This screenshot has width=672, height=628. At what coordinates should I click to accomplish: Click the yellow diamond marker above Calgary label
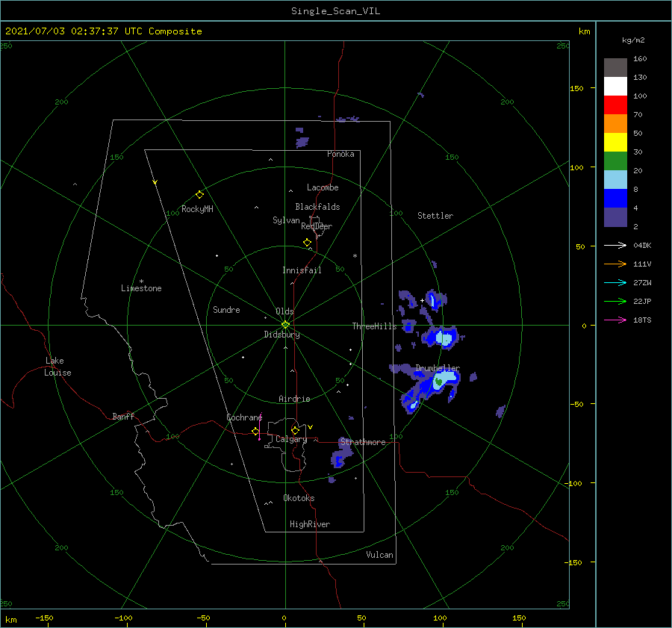pyautogui.click(x=295, y=430)
